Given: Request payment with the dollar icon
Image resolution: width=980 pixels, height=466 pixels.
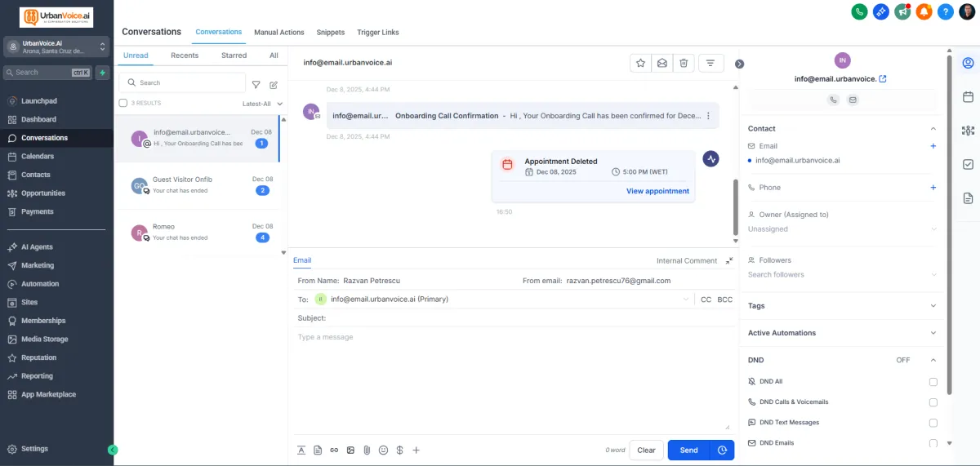Looking at the screenshot, I should tap(399, 450).
